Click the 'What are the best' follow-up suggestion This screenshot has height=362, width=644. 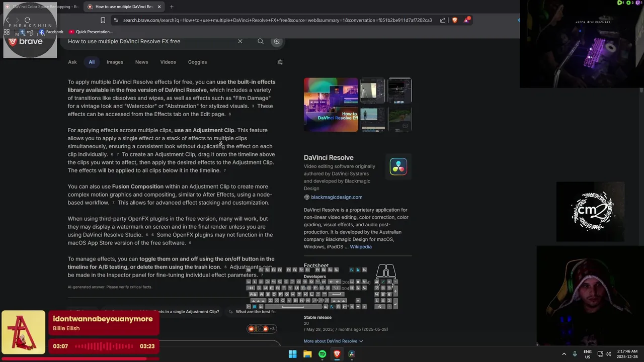click(x=253, y=312)
